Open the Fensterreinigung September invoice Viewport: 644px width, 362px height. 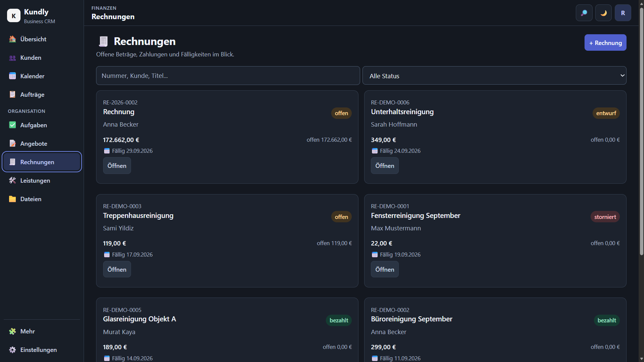click(x=385, y=269)
